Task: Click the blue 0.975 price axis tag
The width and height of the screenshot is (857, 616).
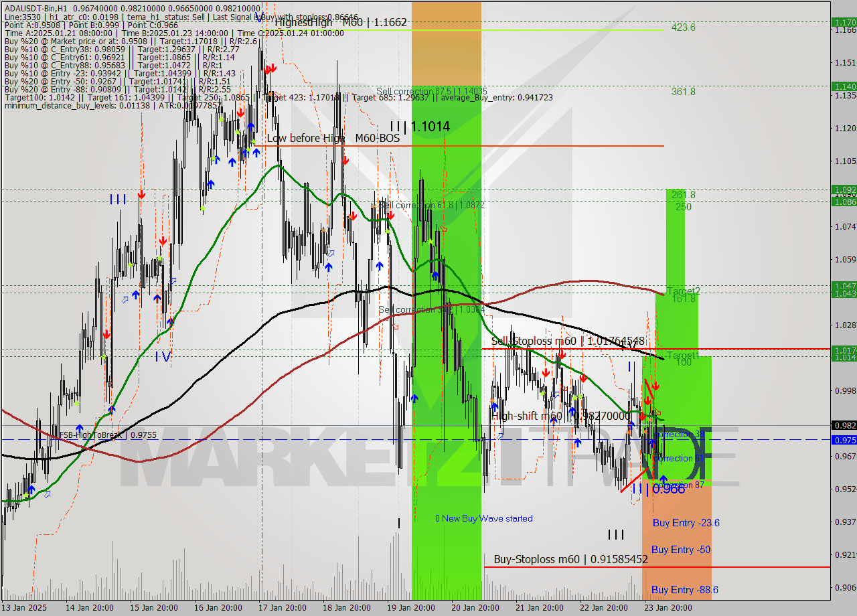Action: point(844,440)
